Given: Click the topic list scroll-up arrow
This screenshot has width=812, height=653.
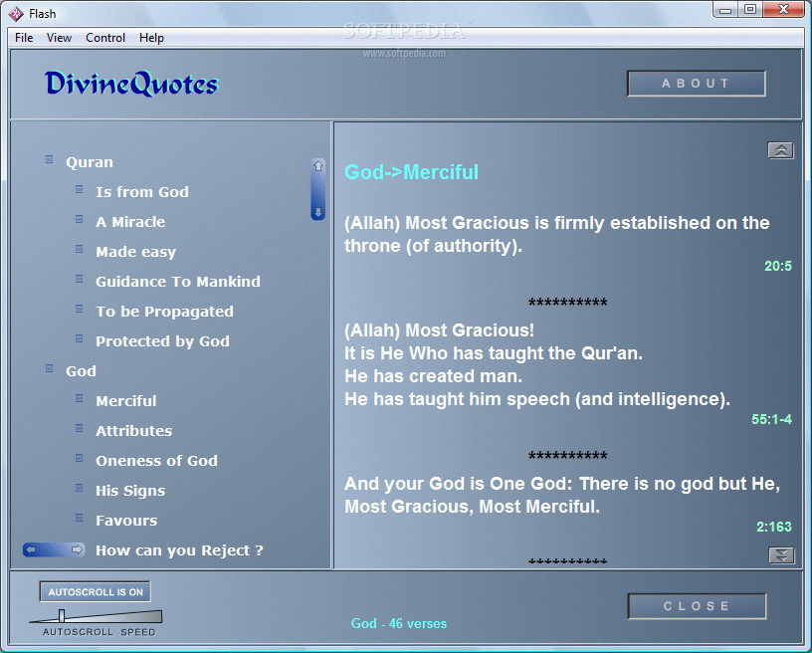Looking at the screenshot, I should pyautogui.click(x=318, y=166).
